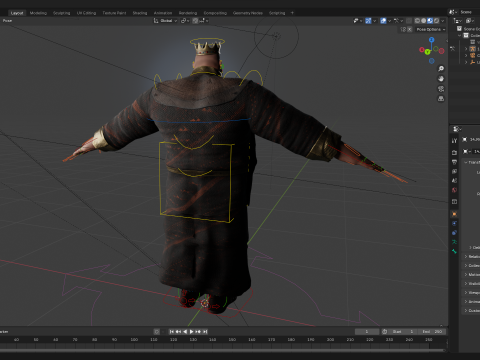The height and width of the screenshot is (360, 480).
Task: Open the Scene properties tab
Action: (x=454, y=181)
